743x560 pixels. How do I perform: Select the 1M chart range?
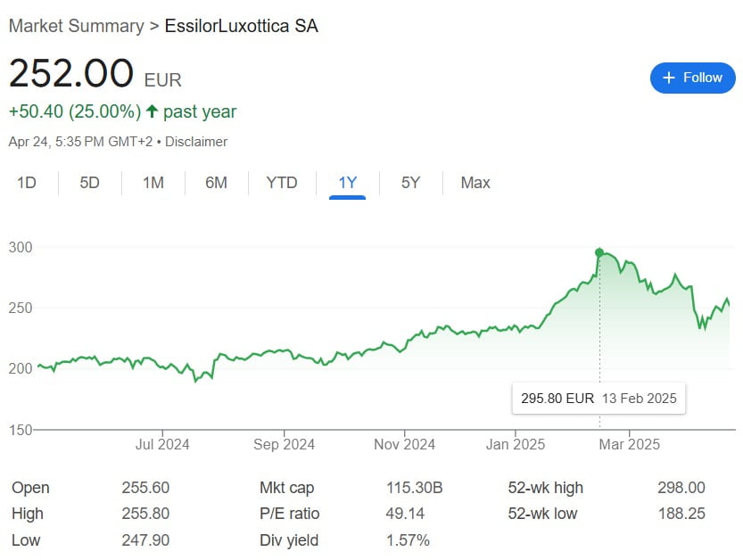click(153, 183)
